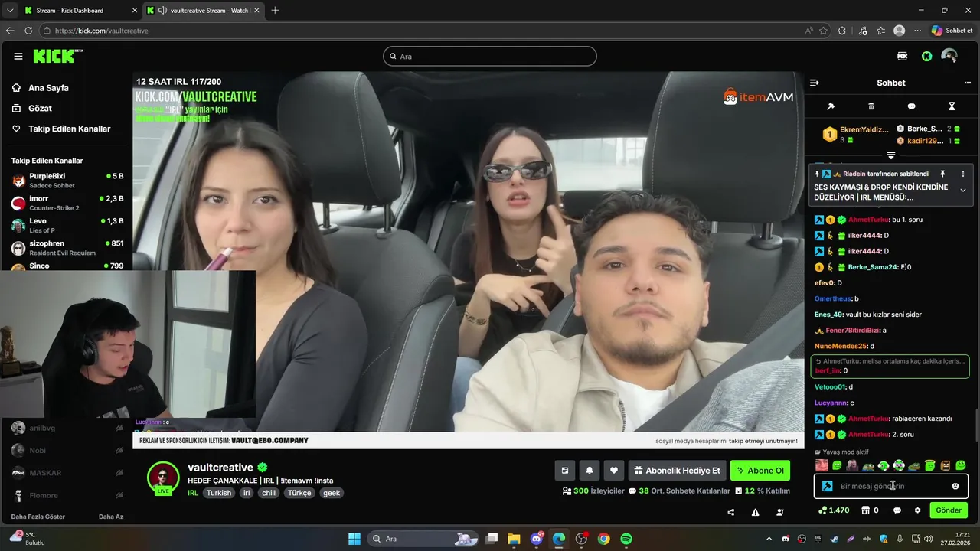
Task: Open the profile avatar menu
Action: coord(949,56)
